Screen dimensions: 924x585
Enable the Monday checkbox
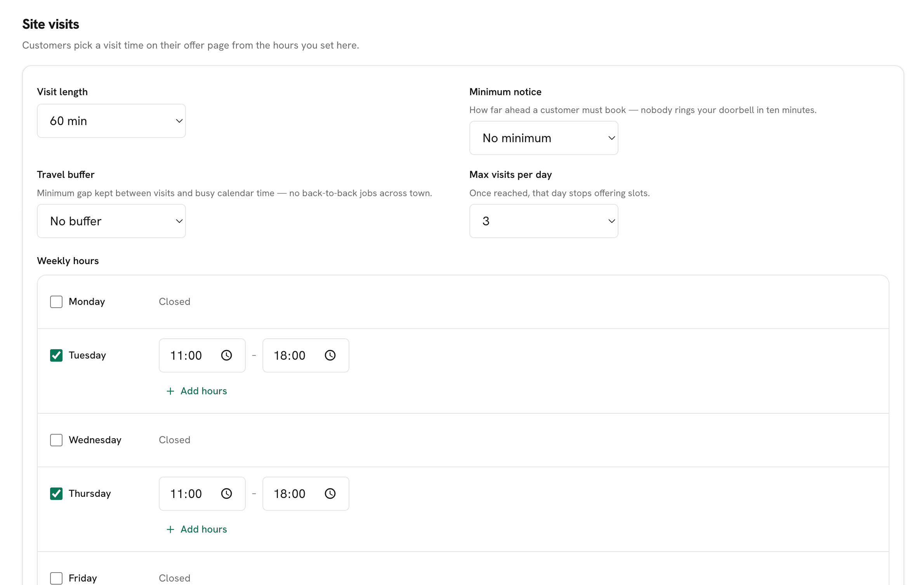pyautogui.click(x=56, y=302)
